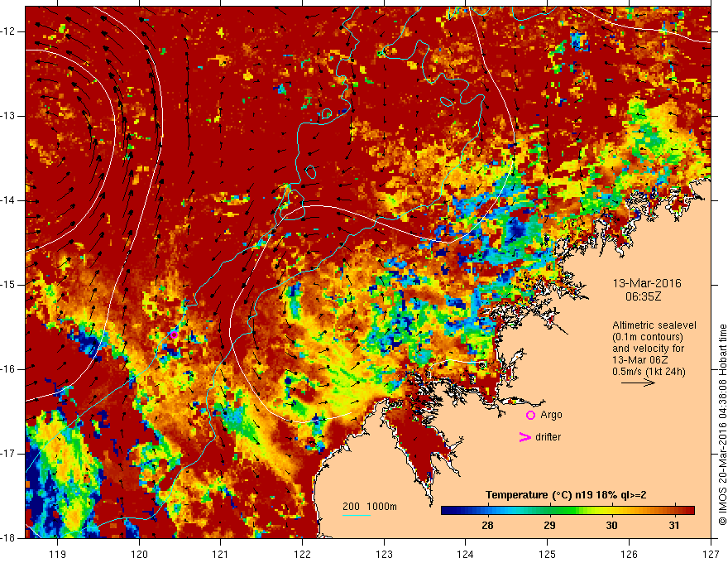Click the Argo legend circle symbol
This screenshot has height=563, width=728.
point(530,416)
